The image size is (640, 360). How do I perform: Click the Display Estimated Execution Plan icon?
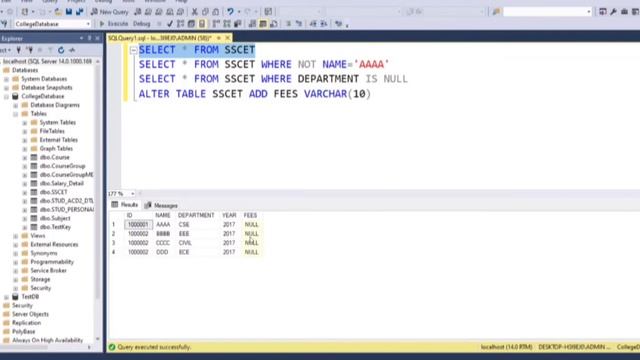point(180,24)
